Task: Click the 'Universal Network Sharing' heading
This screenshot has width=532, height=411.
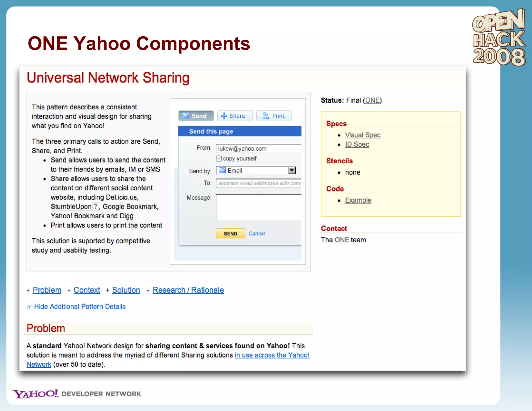Action: click(x=108, y=78)
